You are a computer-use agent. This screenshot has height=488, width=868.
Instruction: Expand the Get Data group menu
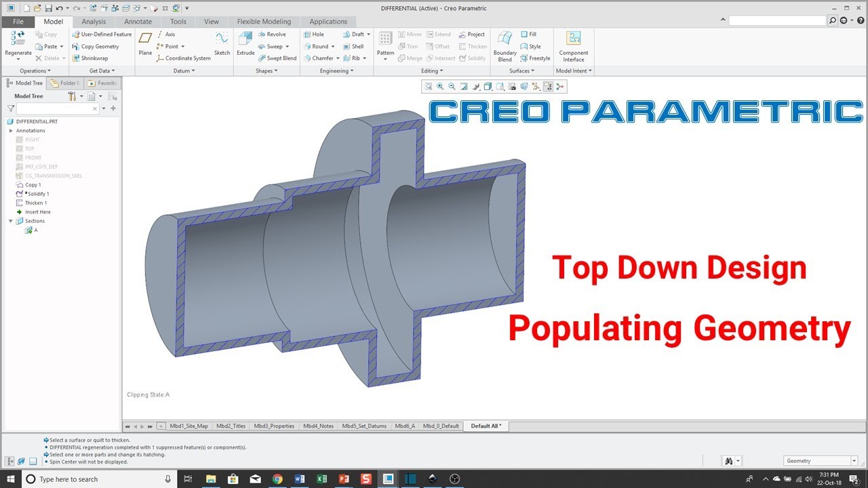click(x=102, y=70)
